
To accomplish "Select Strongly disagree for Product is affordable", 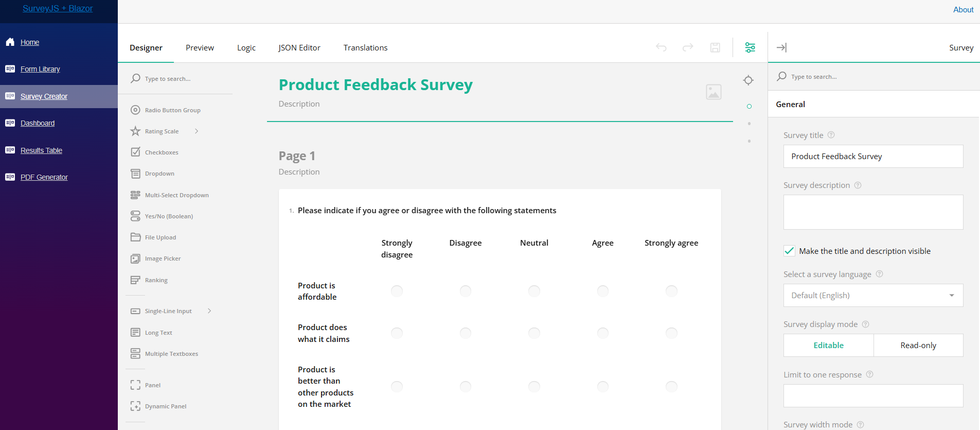I will point(396,291).
